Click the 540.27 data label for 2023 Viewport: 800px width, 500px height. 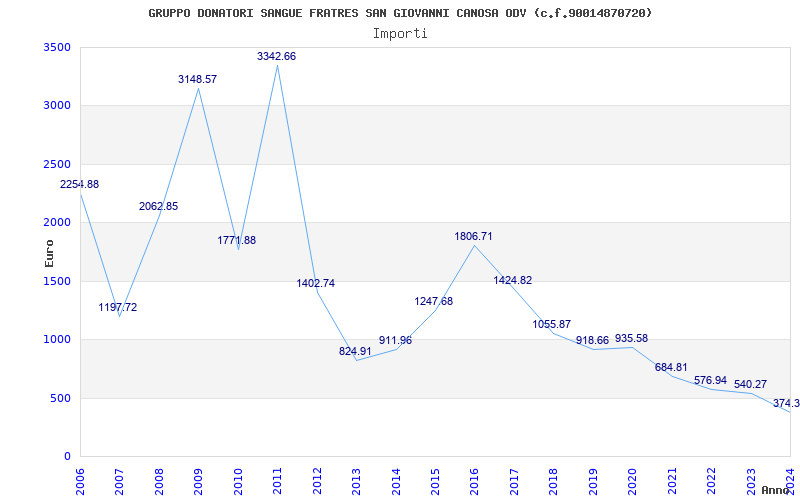750,385
